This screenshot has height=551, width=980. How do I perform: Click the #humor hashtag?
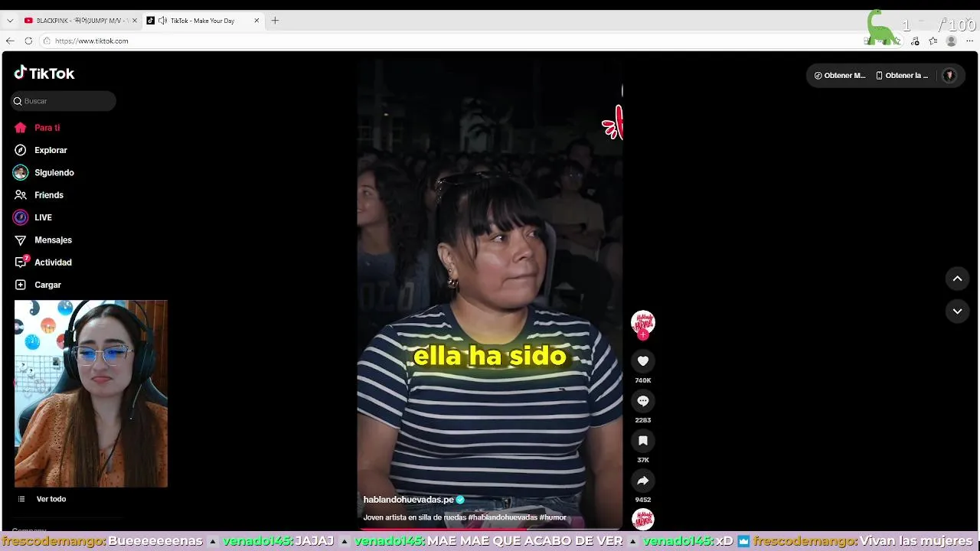point(553,517)
